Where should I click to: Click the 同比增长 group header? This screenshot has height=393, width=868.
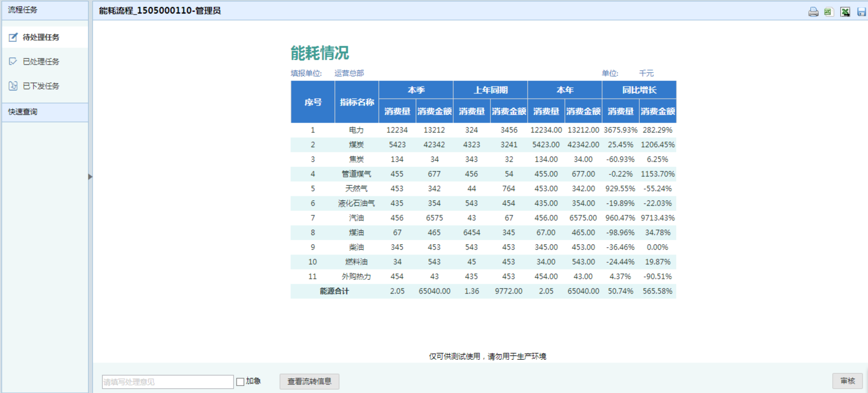tap(639, 90)
